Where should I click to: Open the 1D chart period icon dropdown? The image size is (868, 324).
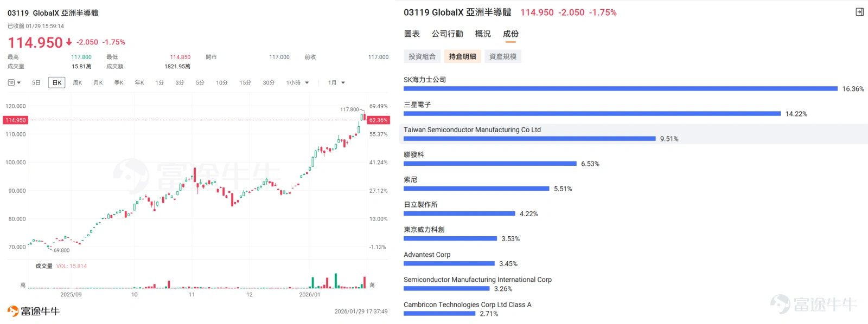[14, 83]
